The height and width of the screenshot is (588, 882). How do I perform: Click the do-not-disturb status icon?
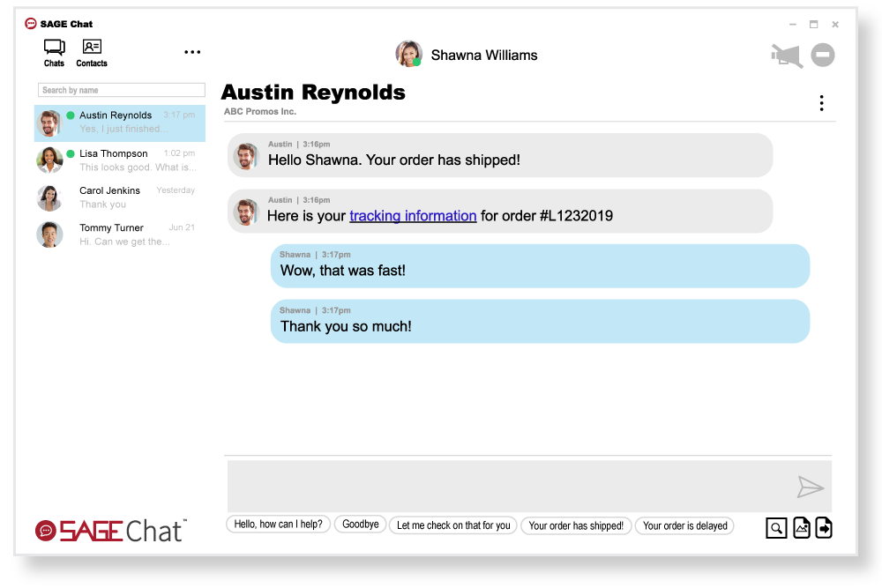pyautogui.click(x=822, y=55)
